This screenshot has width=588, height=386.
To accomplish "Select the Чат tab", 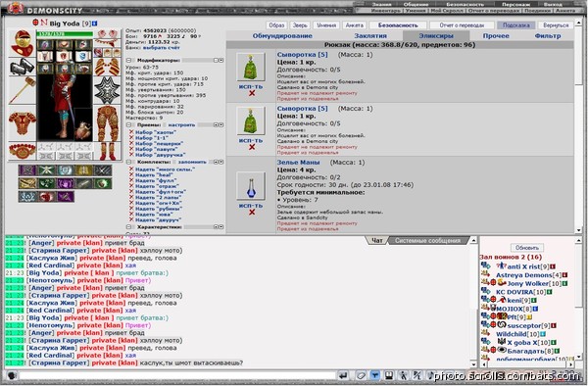I will tap(376, 241).
